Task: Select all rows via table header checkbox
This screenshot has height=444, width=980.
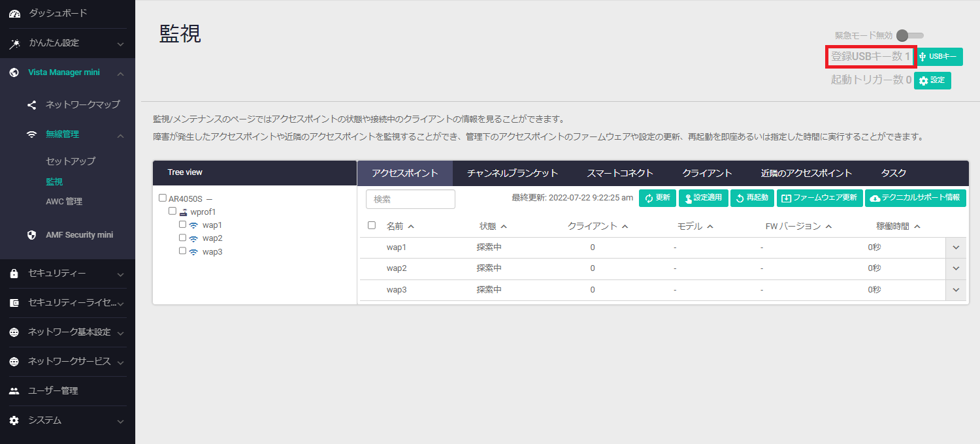Action: (x=372, y=225)
